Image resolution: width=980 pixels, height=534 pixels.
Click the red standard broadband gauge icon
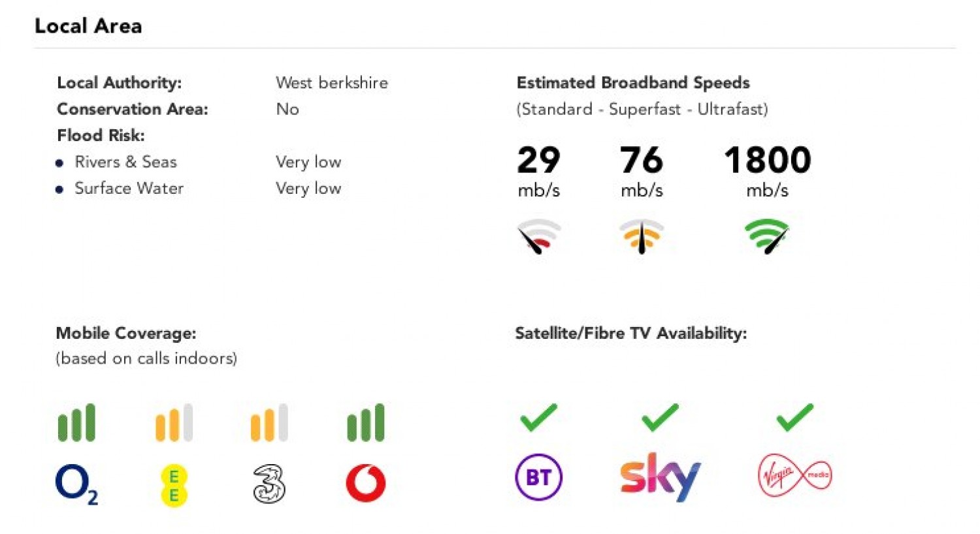coord(539,236)
